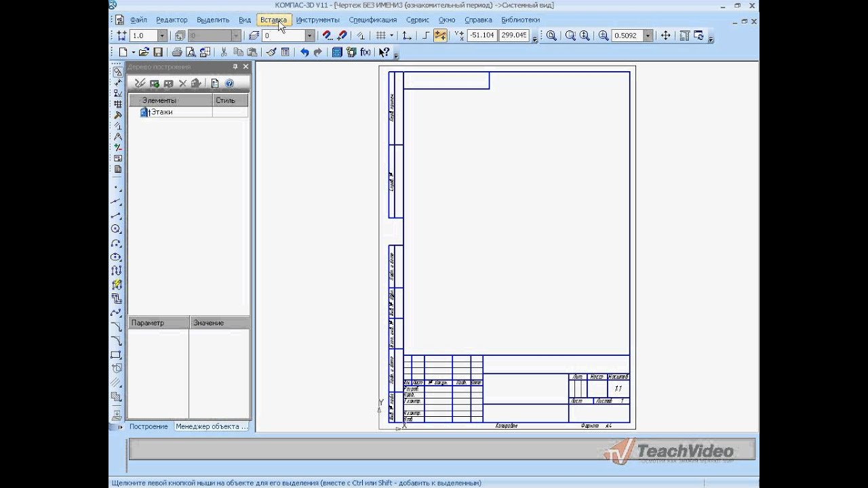Expand the New document arrow
868x488 pixels.
[134, 52]
